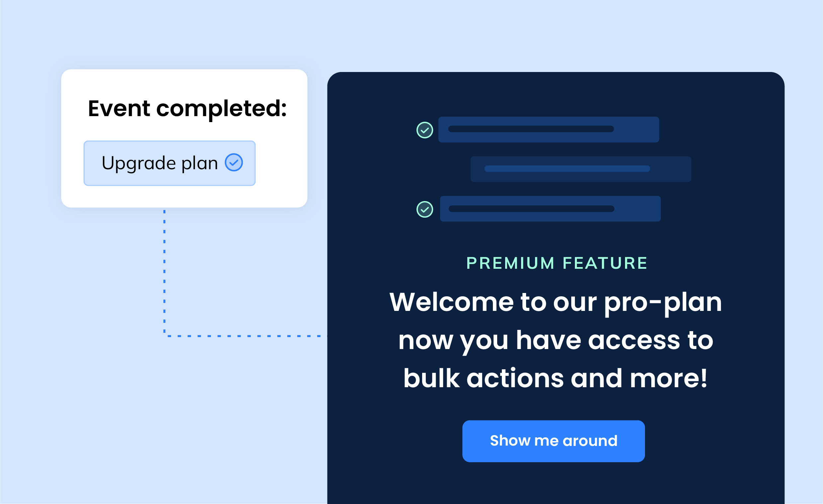This screenshot has width=823, height=504.
Task: Click the Show me around button
Action: (553, 441)
